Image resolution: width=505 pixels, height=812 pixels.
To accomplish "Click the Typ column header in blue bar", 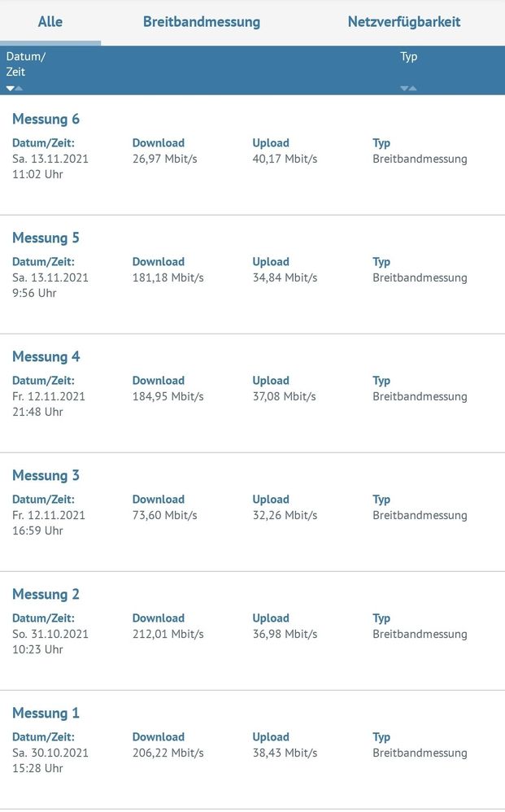I will pos(408,57).
